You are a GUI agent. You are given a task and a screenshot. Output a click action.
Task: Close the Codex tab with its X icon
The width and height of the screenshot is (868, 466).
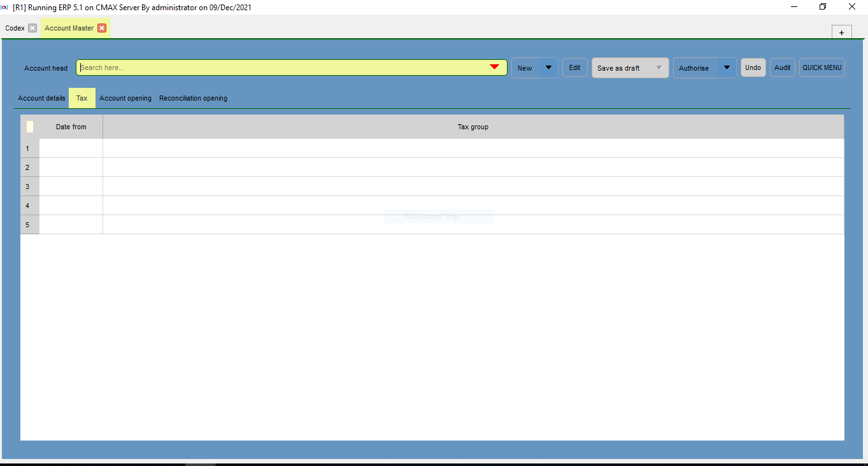pyautogui.click(x=32, y=28)
